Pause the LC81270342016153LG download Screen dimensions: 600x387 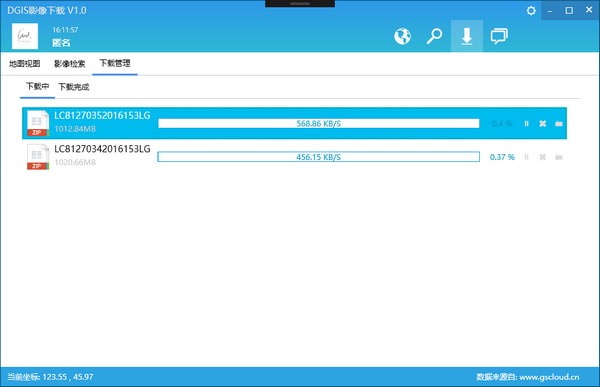(x=527, y=157)
